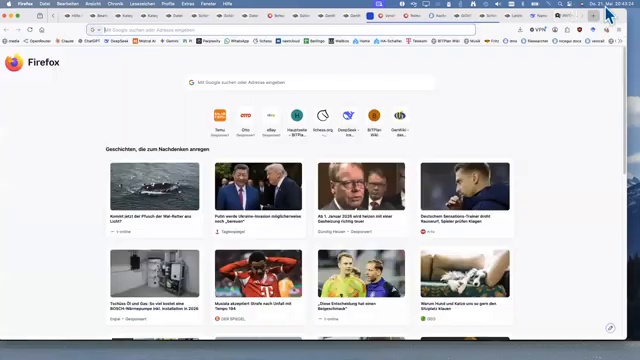Click the VPN toolbar icon
This screenshot has width=640, height=360.
pos(538,30)
